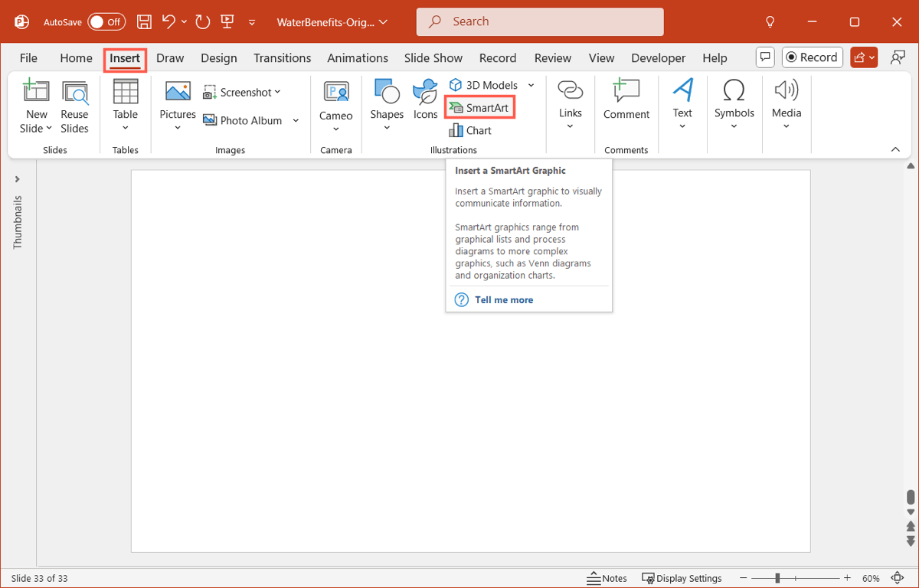This screenshot has width=919, height=588.
Task: Open the Animations tab
Action: point(358,57)
